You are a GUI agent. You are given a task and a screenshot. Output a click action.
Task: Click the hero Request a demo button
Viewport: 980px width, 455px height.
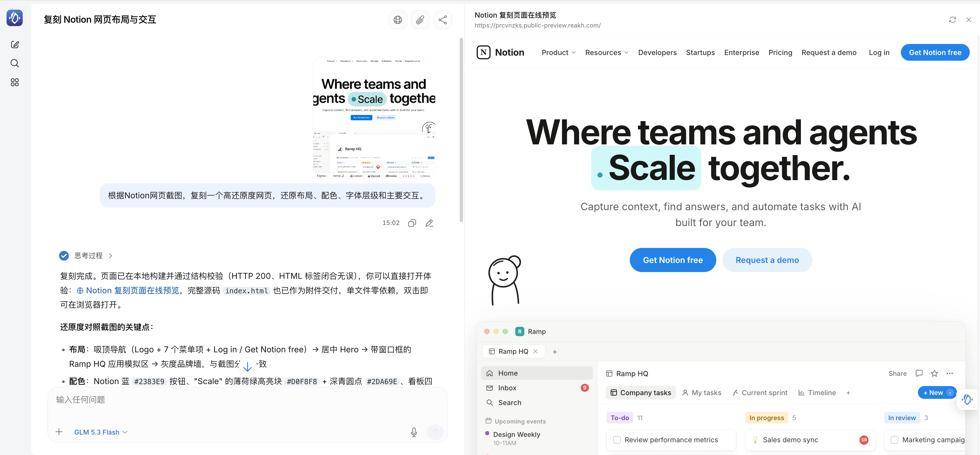[767, 260]
